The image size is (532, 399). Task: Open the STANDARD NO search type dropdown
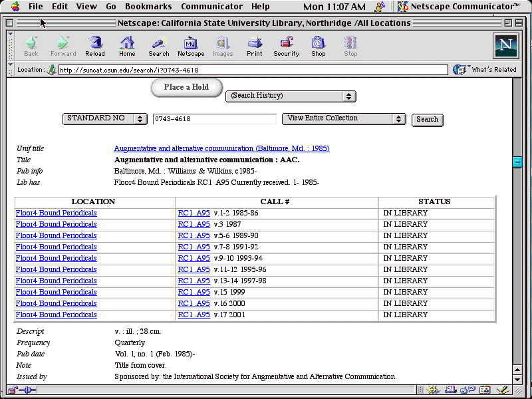pyautogui.click(x=105, y=119)
